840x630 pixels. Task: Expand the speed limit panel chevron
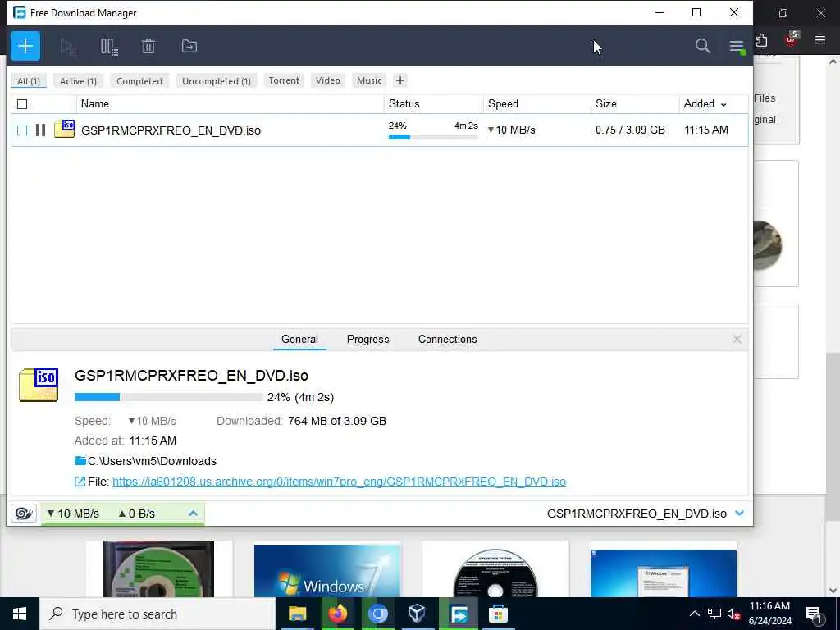coord(193,514)
